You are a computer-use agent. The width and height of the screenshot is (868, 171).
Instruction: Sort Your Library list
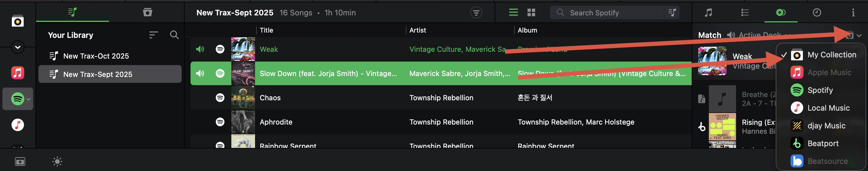[x=153, y=35]
